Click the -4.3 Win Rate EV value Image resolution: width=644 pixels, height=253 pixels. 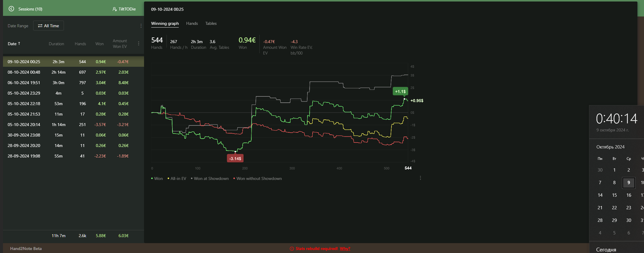pyautogui.click(x=294, y=42)
